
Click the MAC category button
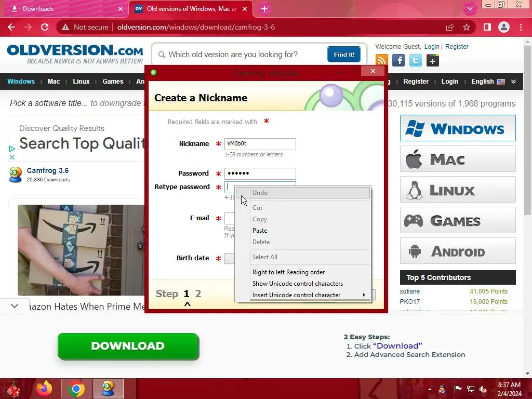(458, 159)
